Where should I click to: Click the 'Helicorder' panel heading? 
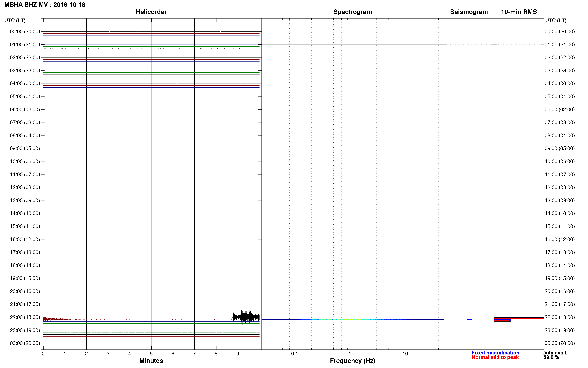(151, 12)
